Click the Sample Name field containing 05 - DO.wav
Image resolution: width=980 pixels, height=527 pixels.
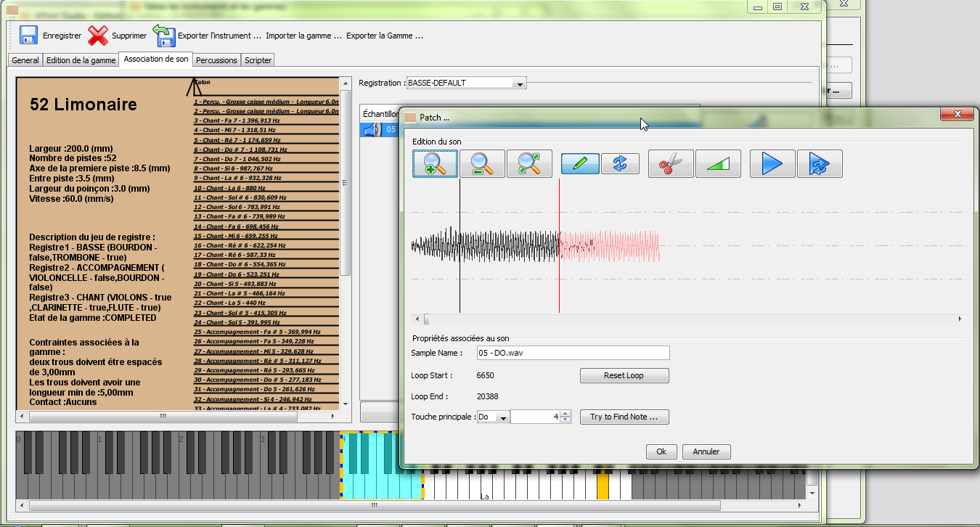point(573,353)
